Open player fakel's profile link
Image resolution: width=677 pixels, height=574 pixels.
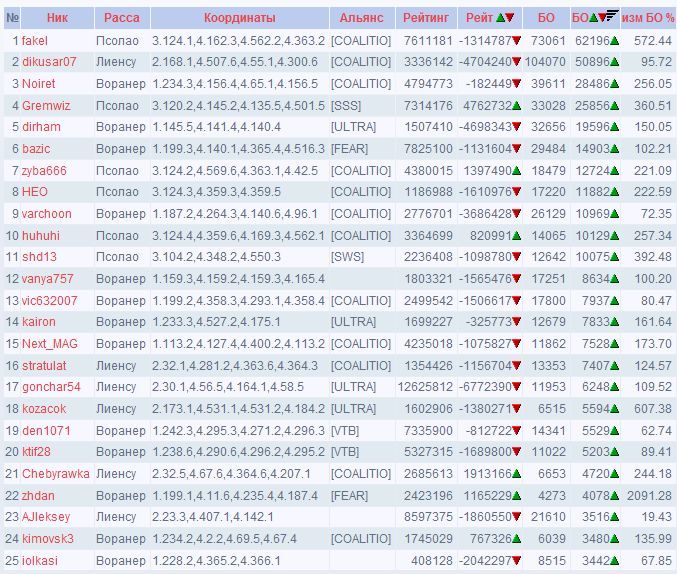coord(35,41)
